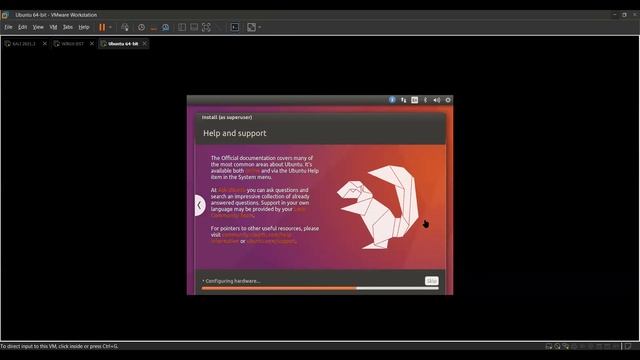Open the Bluetooth indicator
Screen dimensions: 640x360
[425, 100]
